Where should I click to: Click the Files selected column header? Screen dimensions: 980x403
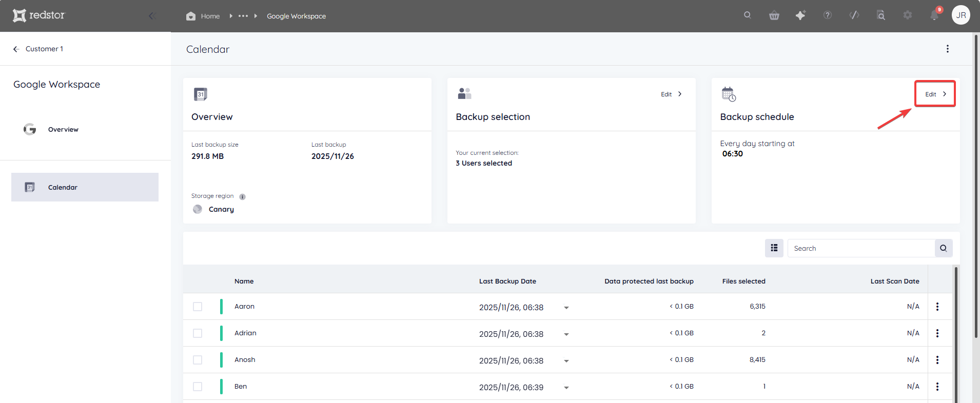(743, 281)
